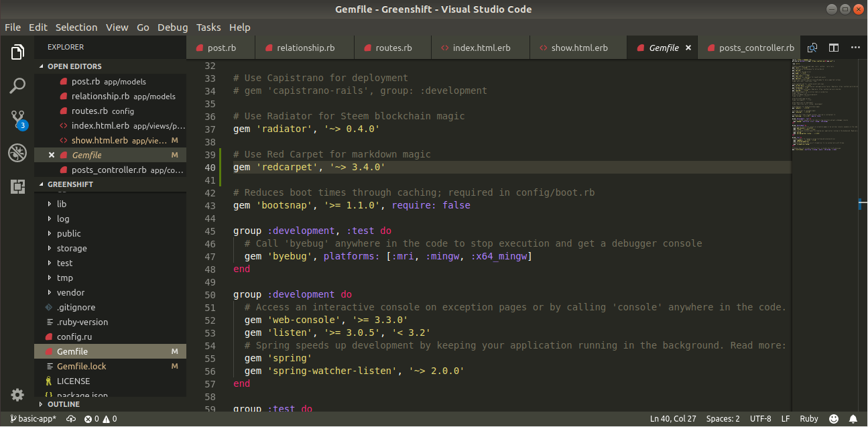
Task: Click synchronize changes cloud icon in status bar
Action: pos(71,419)
